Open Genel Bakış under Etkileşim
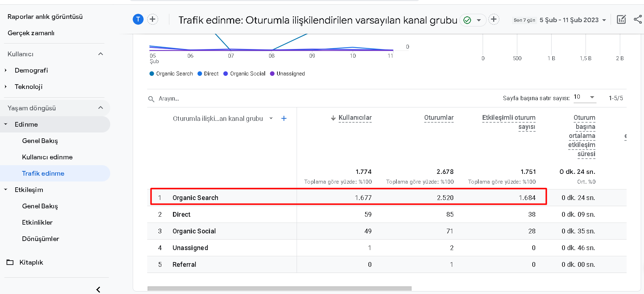Screen dimensions: 644x294 tap(40, 206)
